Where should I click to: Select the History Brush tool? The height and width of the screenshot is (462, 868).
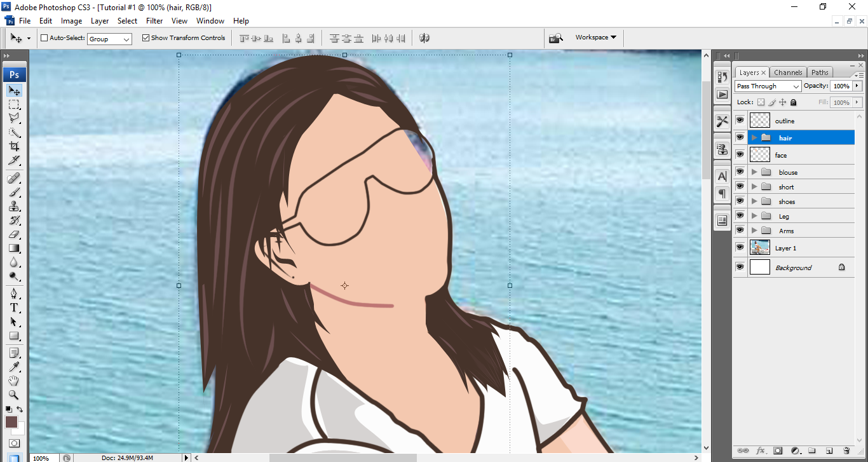point(14,221)
